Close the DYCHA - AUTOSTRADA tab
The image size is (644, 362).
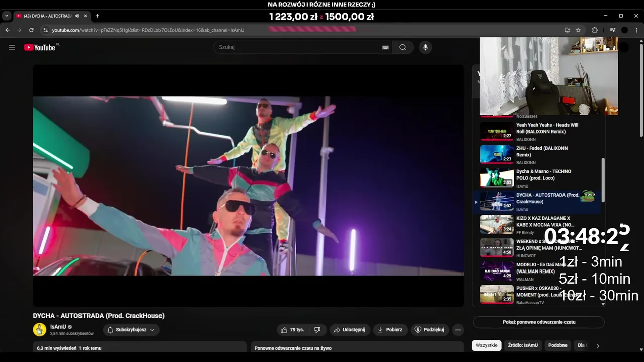pyautogui.click(x=86, y=16)
